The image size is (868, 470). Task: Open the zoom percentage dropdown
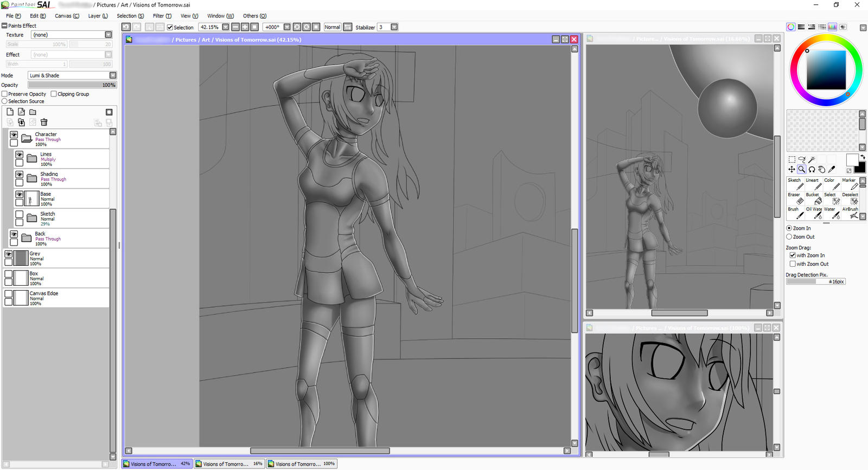click(x=226, y=27)
